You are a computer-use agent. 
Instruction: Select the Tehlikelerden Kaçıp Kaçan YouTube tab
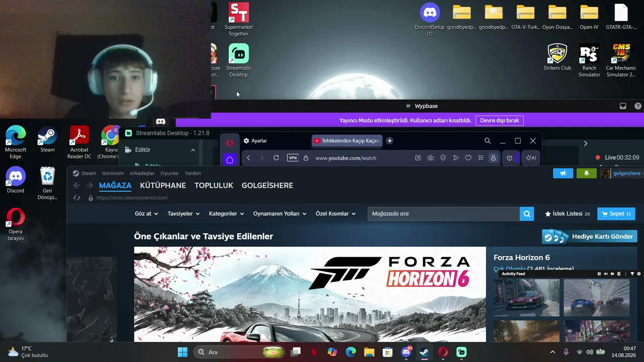tap(347, 141)
